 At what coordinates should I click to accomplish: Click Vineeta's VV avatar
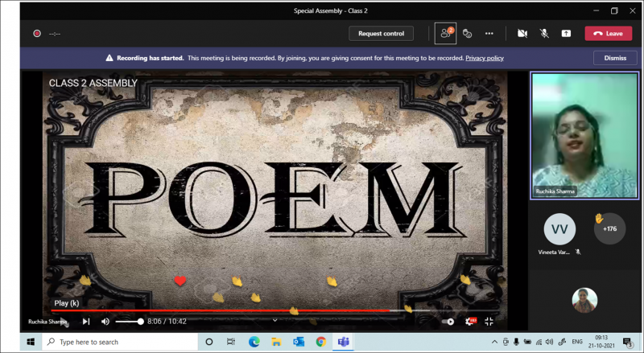559,229
